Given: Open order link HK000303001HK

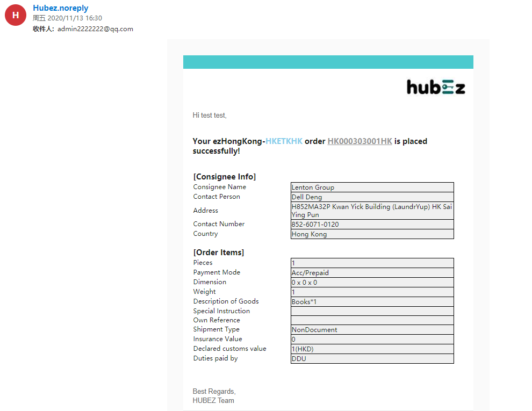Looking at the screenshot, I should coord(360,141).
